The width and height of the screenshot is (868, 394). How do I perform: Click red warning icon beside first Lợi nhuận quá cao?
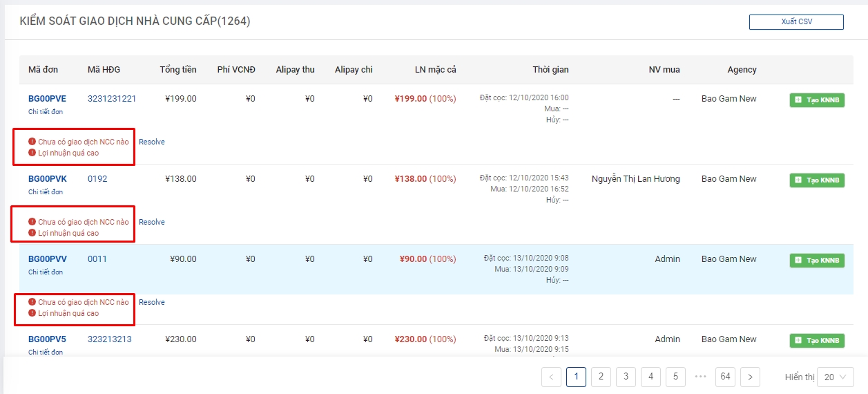click(x=32, y=153)
